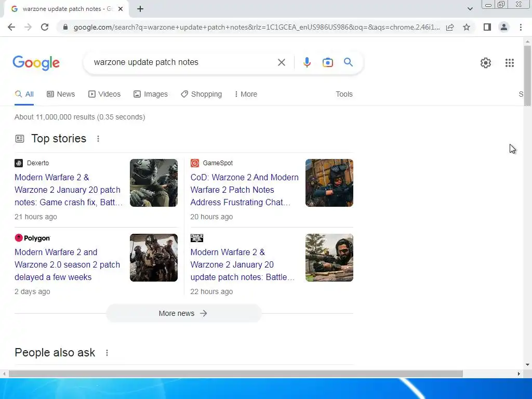
Task: Open GameSpot Frustrating Chat patch notes story
Action: pyautogui.click(x=244, y=190)
